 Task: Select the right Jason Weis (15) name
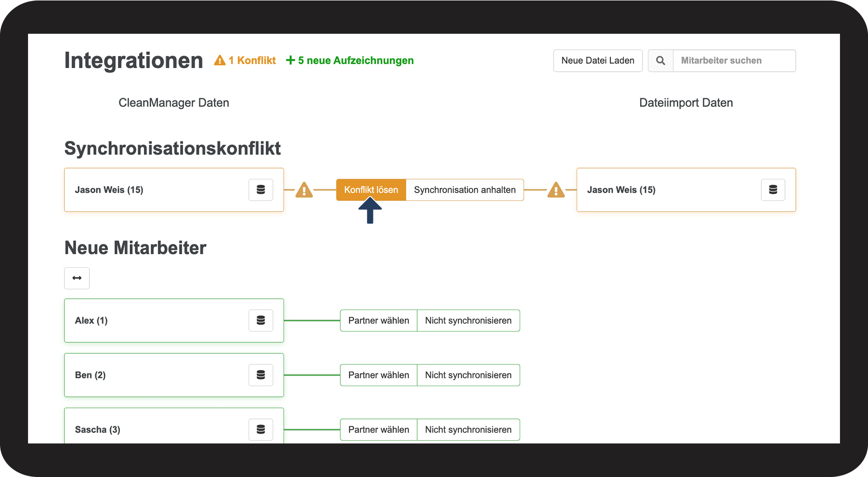click(621, 190)
